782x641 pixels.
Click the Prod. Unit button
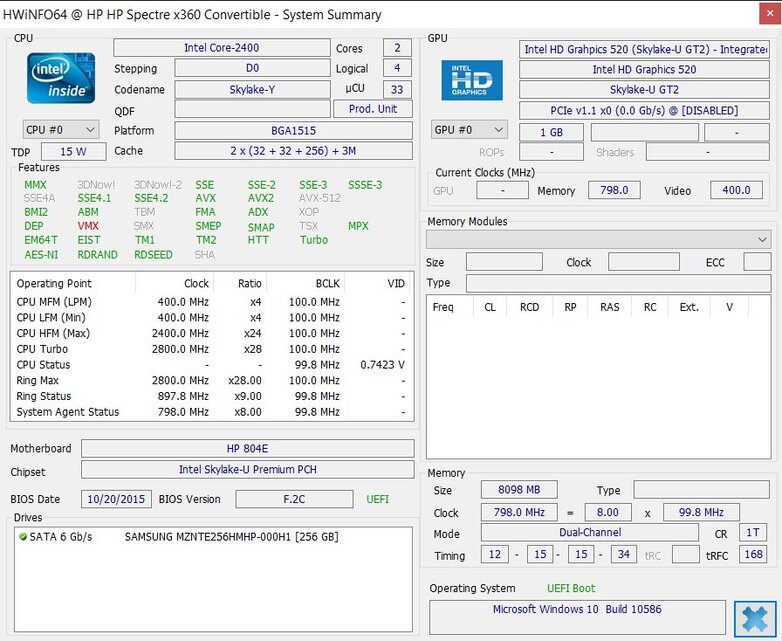point(372,110)
